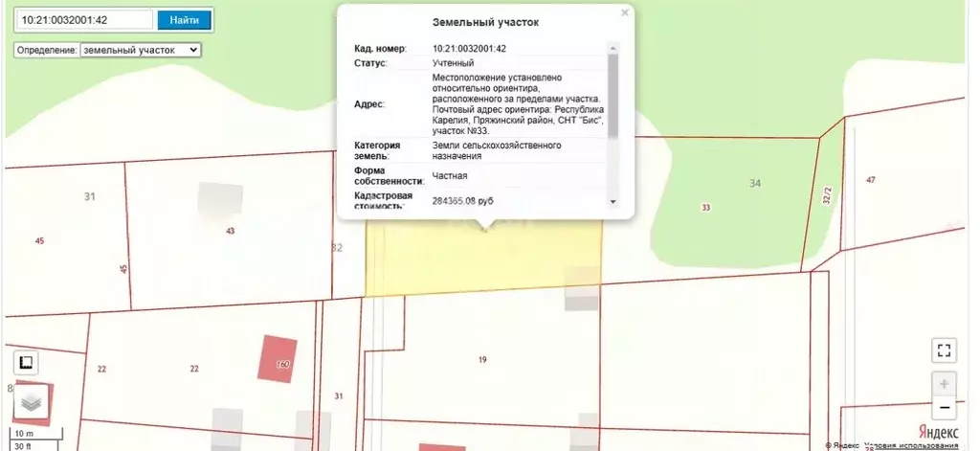
Task: Click cadastral value 284365.08 руб
Action: click(x=462, y=201)
